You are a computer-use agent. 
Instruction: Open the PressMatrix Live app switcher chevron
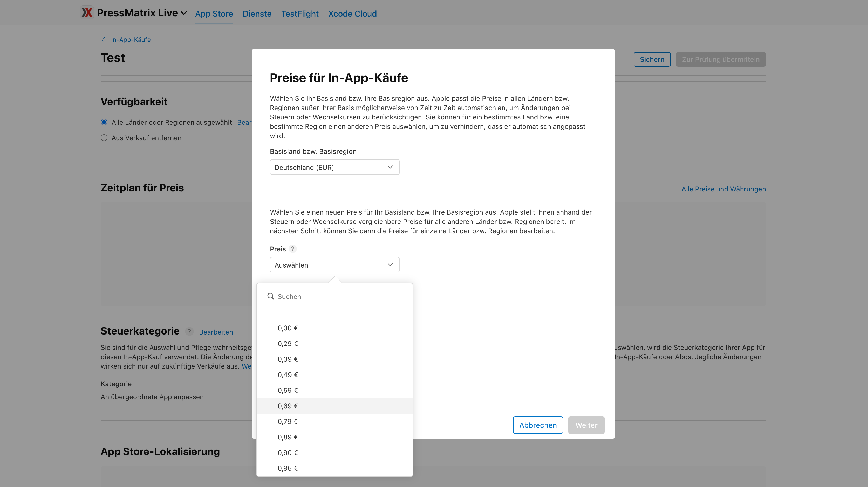point(184,13)
